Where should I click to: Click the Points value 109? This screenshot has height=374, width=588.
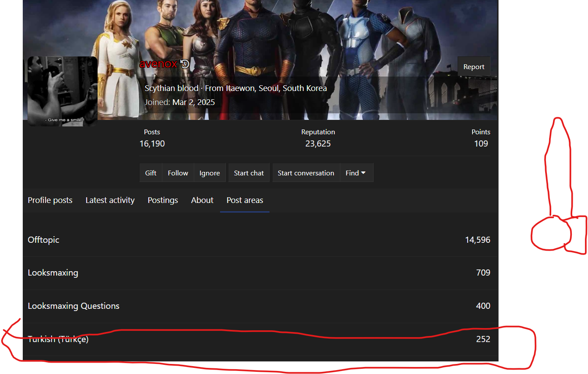481,143
